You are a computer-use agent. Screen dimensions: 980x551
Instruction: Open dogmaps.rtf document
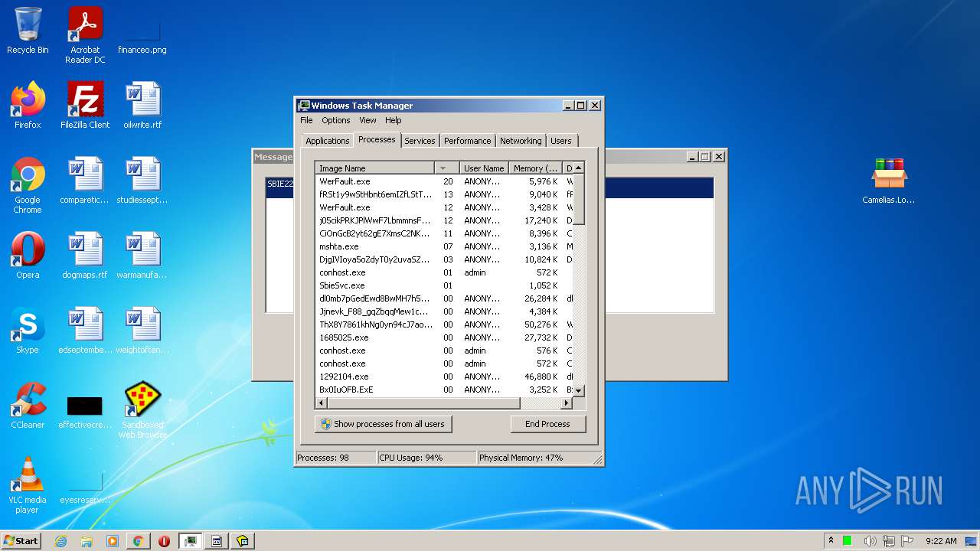click(85, 256)
